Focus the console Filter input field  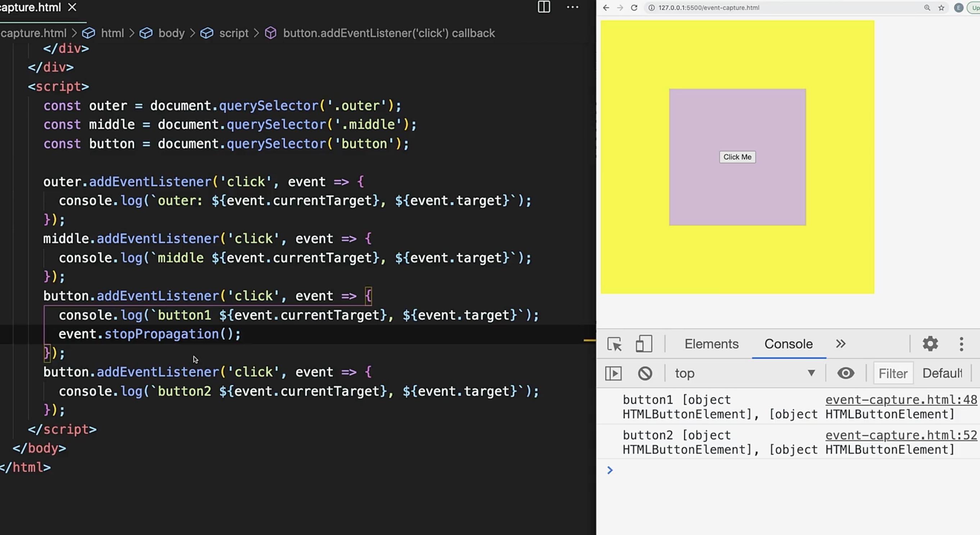893,373
